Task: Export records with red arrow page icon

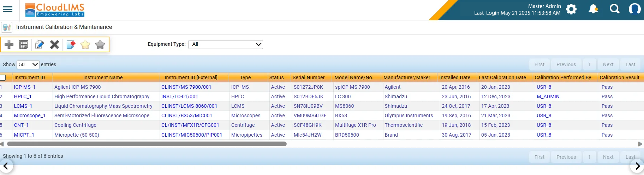Action: coord(71,44)
